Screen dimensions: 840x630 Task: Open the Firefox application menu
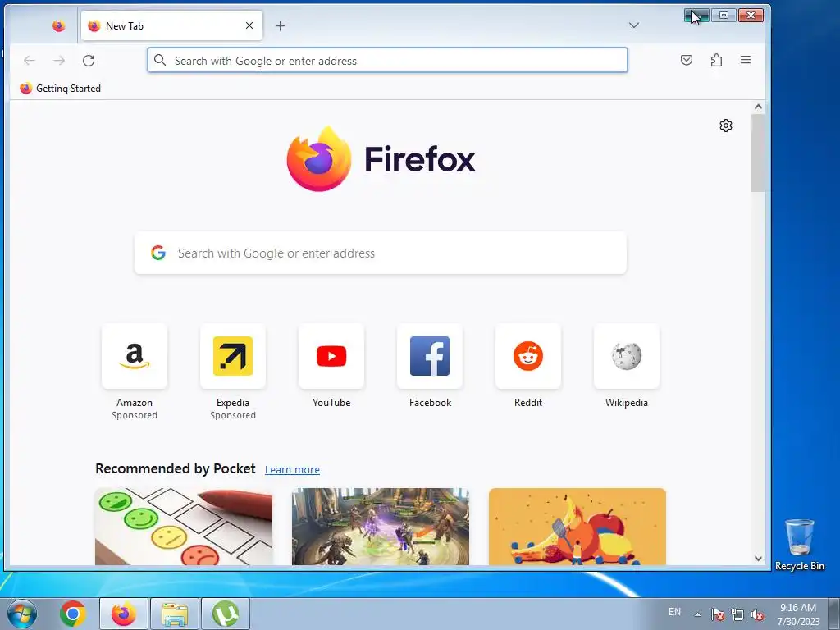746,60
